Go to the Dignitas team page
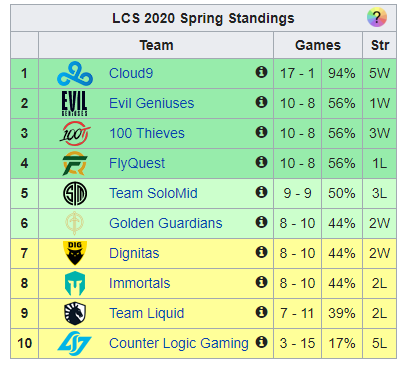Image resolution: width=406 pixels, height=365 pixels. pos(134,253)
